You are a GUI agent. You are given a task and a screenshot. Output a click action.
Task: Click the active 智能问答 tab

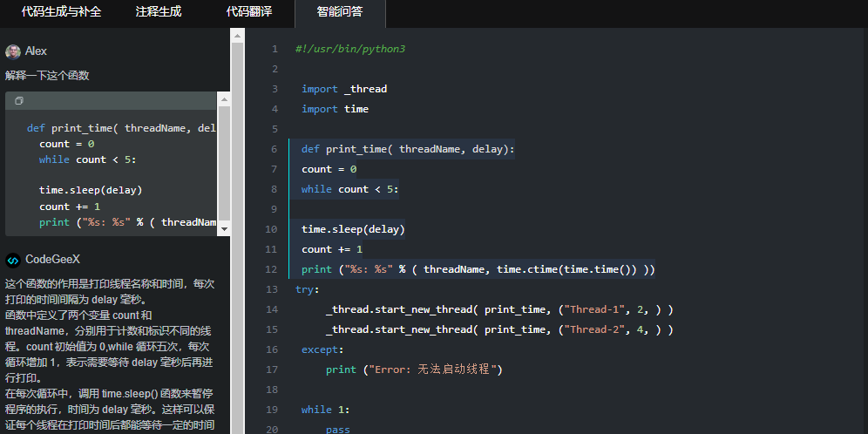(340, 12)
